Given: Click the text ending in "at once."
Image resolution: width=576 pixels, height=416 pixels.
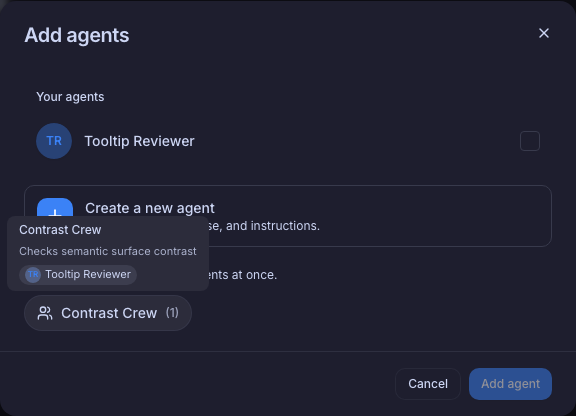Looking at the screenshot, I should pyautogui.click(x=242, y=275).
